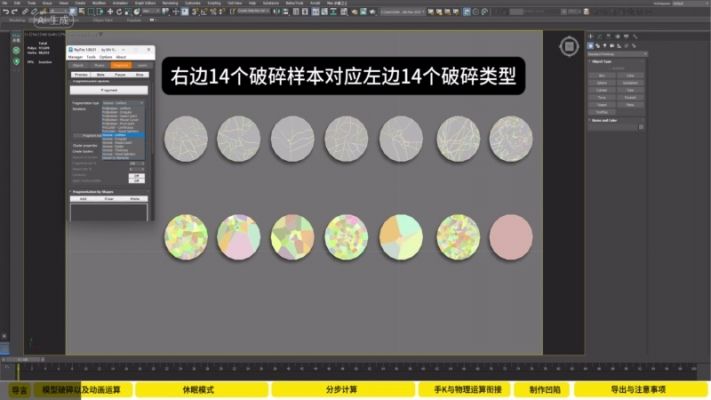Viewport: 711px width, 400px height.
Task: Open the About menu in RayFire
Action: pyautogui.click(x=121, y=57)
